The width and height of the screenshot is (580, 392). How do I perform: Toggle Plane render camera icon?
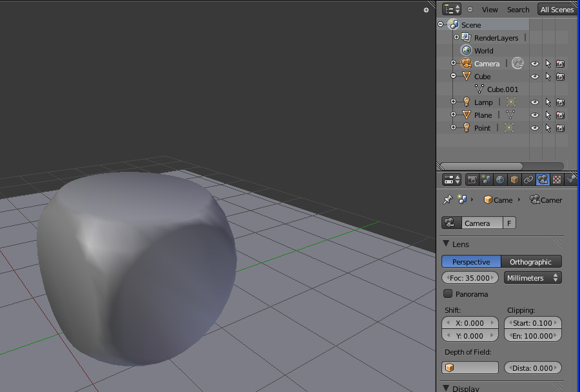pyautogui.click(x=561, y=115)
